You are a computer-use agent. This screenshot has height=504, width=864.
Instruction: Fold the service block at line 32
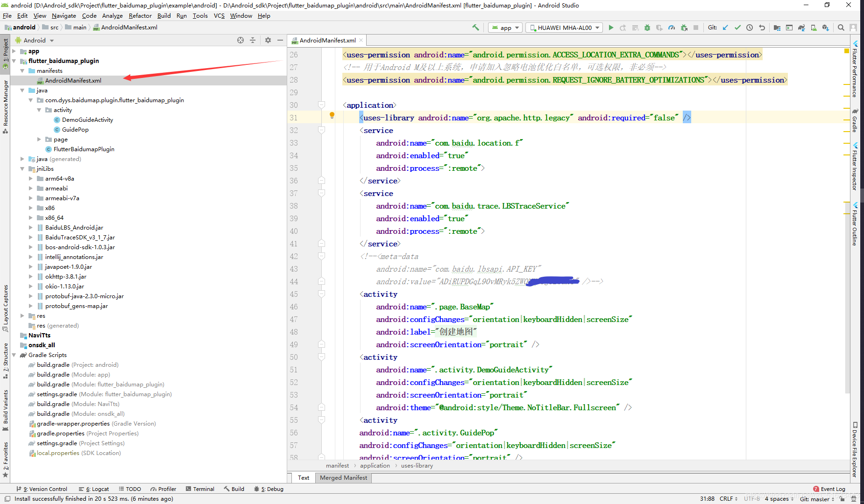pyautogui.click(x=321, y=130)
